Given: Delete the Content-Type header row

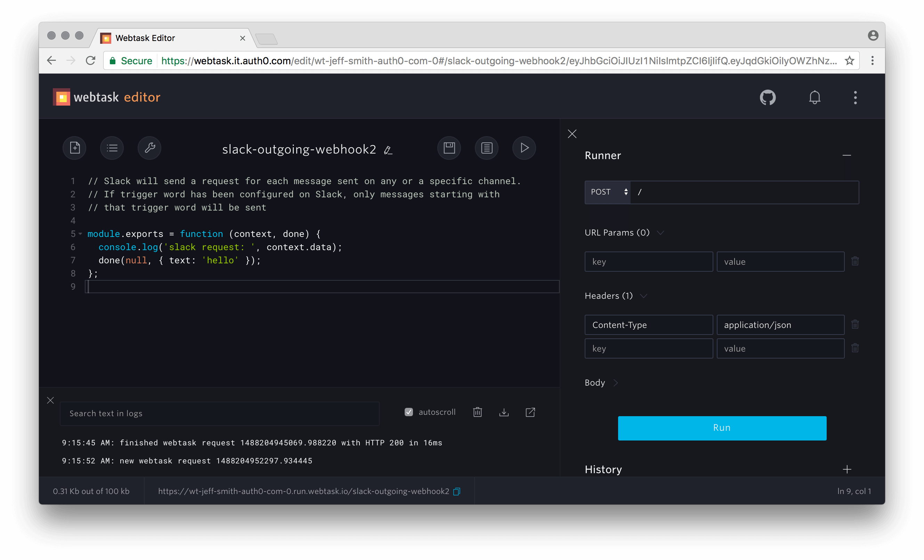Looking at the screenshot, I should pyautogui.click(x=854, y=324).
